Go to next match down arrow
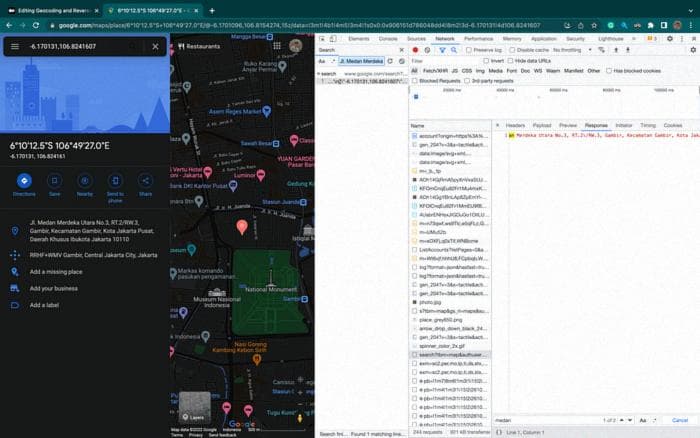This screenshot has width=700, height=438. [x=630, y=420]
